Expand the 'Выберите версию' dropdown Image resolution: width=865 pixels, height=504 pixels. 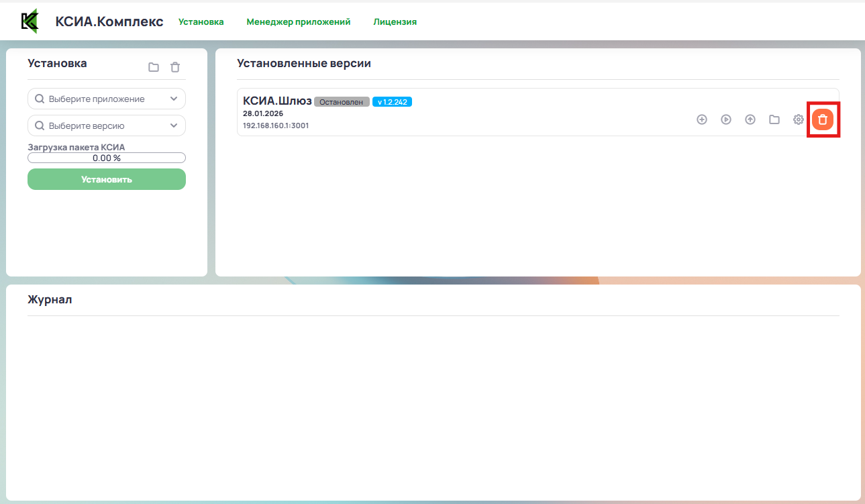pos(107,125)
